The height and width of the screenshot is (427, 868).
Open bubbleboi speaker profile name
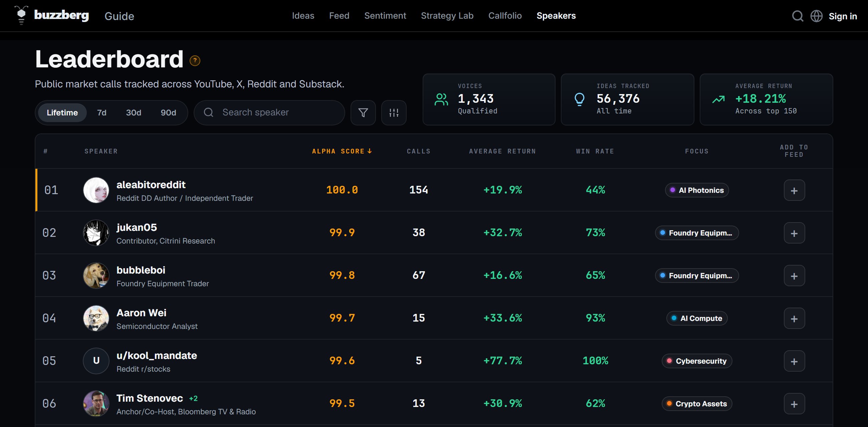tap(141, 270)
